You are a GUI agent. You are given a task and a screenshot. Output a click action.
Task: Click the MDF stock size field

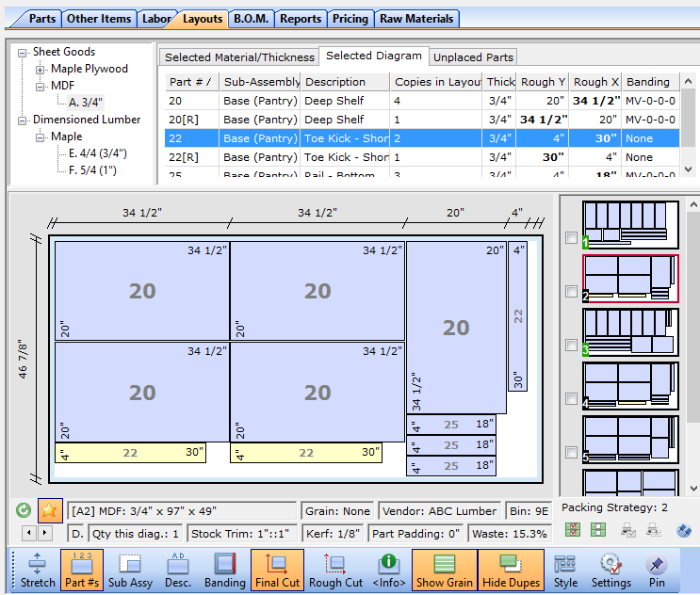click(182, 510)
